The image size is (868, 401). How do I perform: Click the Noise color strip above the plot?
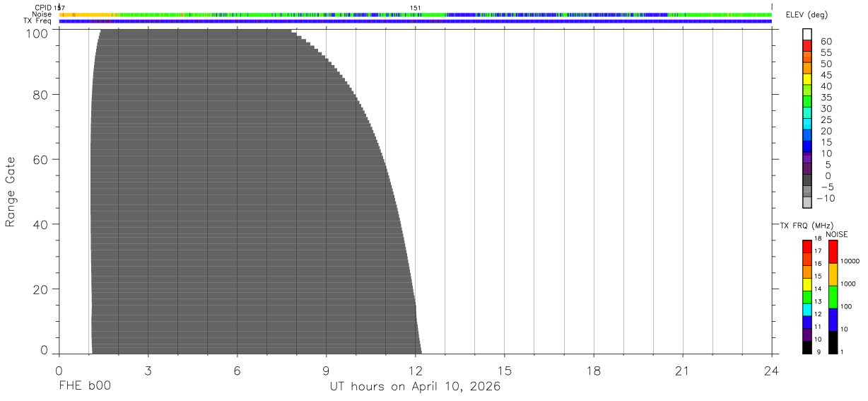coord(416,14)
